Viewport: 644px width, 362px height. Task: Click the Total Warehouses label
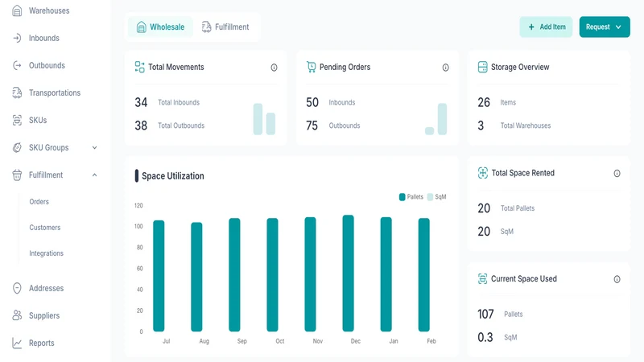[x=526, y=125]
